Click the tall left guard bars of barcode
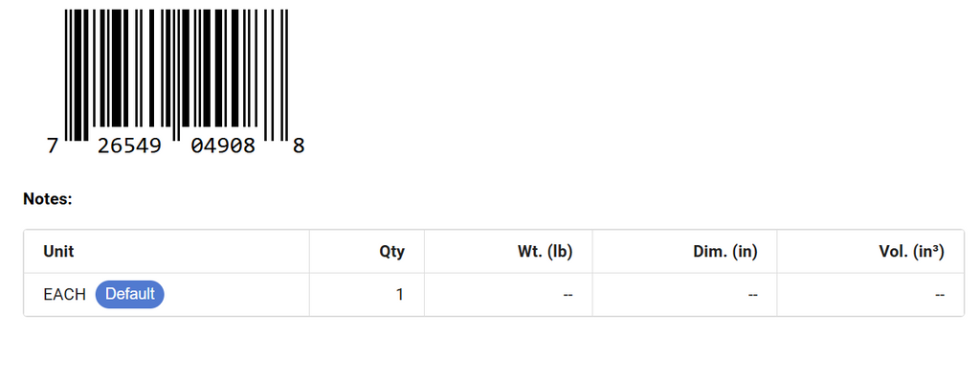The image size is (980, 383). [x=69, y=75]
